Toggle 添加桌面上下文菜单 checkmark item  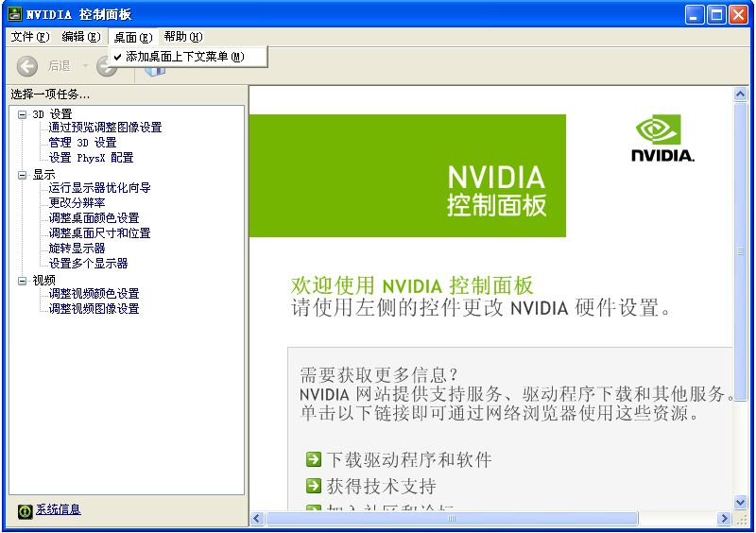coord(188,57)
